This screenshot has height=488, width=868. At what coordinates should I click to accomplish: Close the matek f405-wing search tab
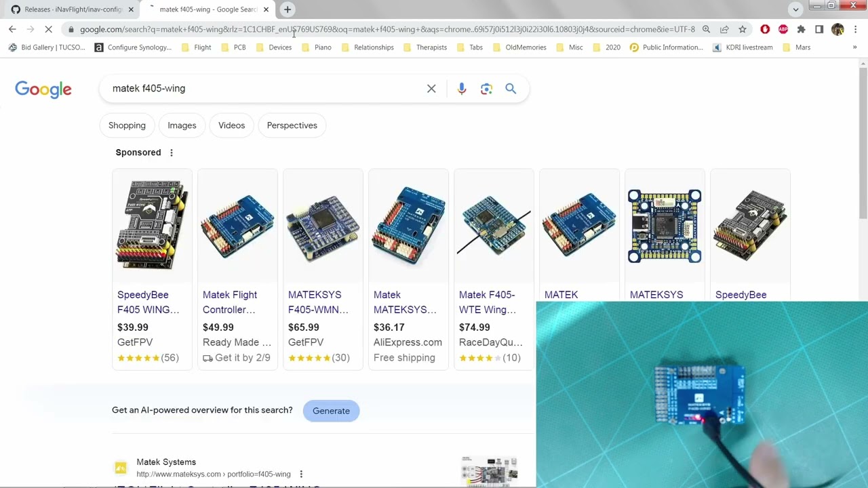coord(266,9)
